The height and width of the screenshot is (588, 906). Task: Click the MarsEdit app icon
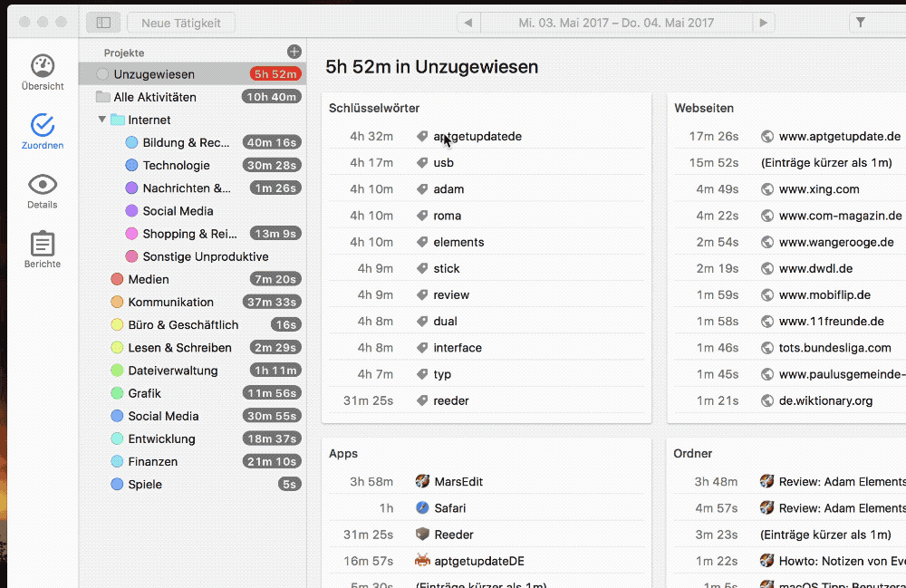422,481
